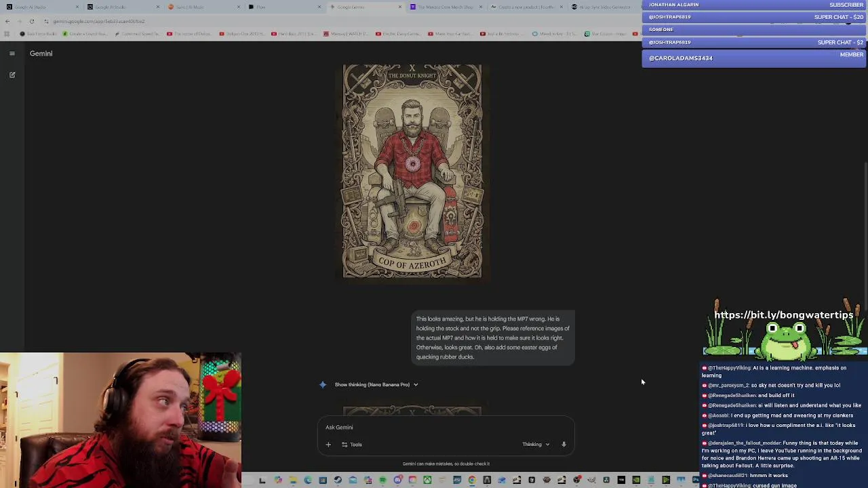Open Spotify from the taskbar

382,480
